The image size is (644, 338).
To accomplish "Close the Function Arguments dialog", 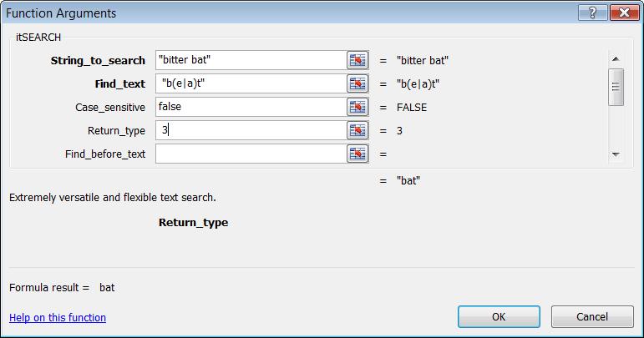I will [624, 13].
